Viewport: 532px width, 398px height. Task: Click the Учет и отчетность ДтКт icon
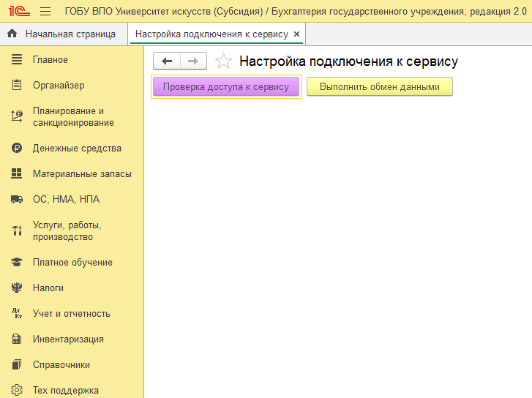17,313
